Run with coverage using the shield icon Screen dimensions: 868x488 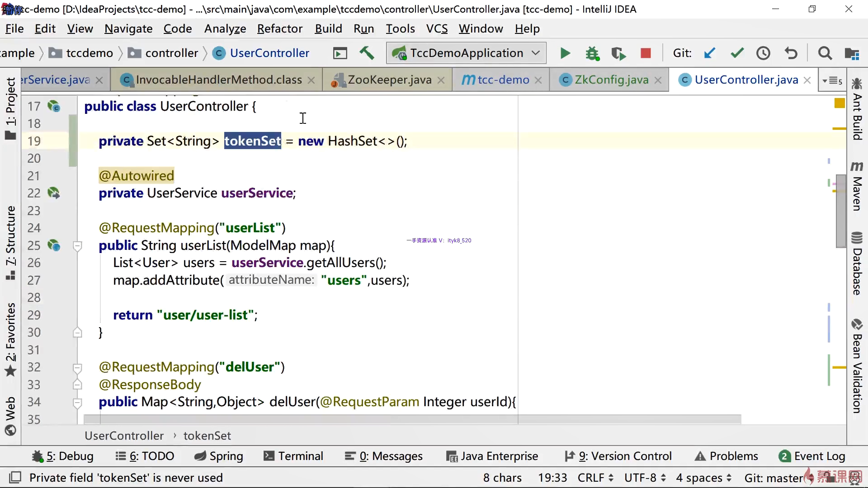click(x=618, y=53)
